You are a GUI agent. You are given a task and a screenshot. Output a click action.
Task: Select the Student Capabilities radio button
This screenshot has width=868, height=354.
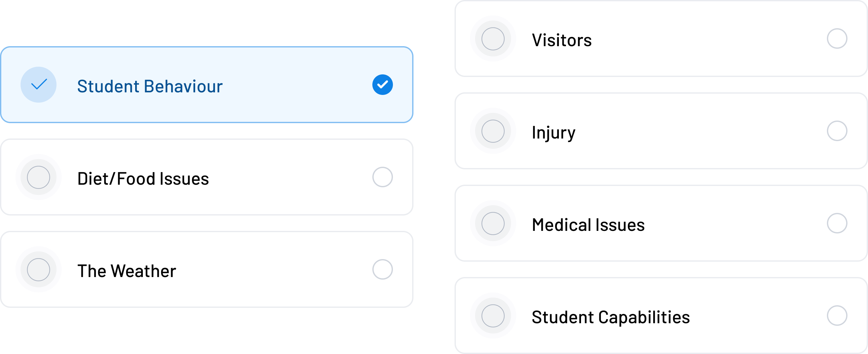[x=837, y=316]
